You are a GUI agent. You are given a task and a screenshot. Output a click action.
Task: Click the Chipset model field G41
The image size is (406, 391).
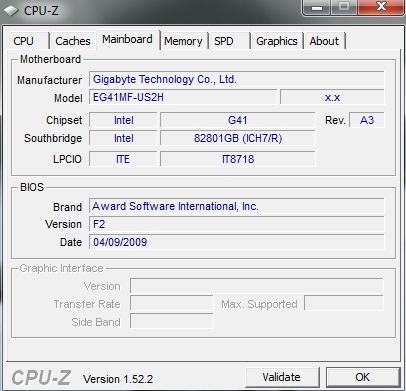coord(238,120)
